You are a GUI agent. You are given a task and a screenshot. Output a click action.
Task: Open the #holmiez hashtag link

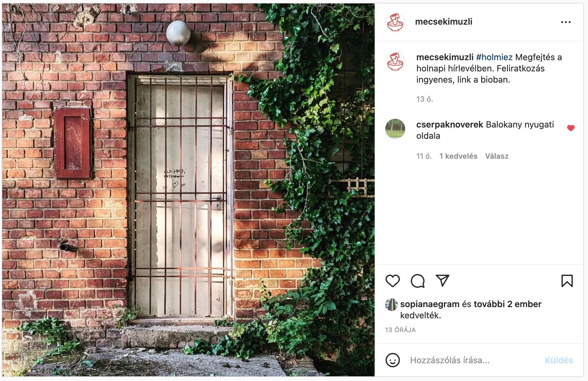tap(494, 57)
